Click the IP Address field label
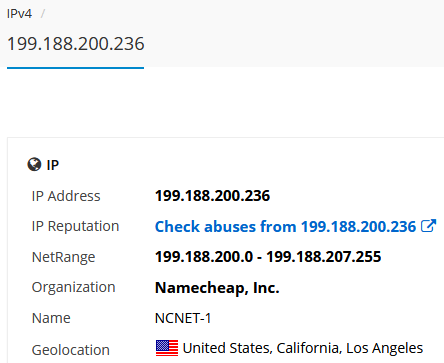Viewport: 444px width, 363px height. coord(66,196)
